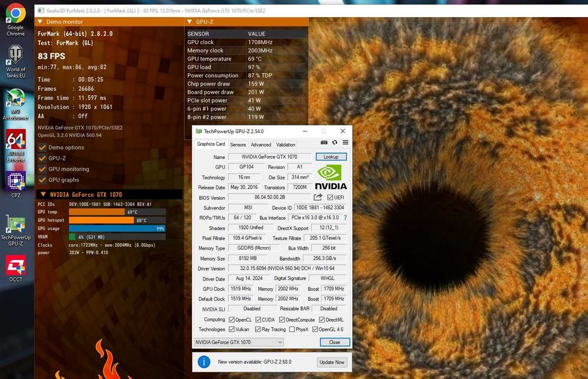Open Google Chrome desktop icon
The width and height of the screenshot is (588, 379).
point(15,19)
